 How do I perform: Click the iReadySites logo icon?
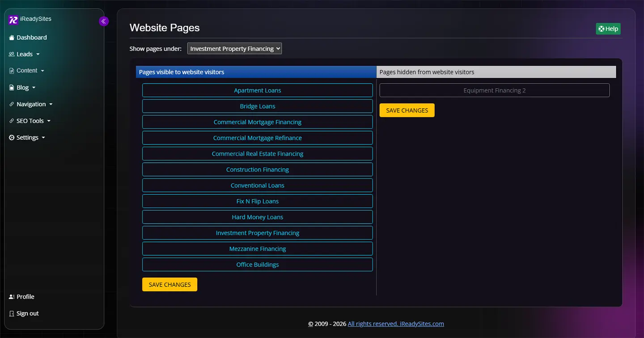click(x=13, y=20)
